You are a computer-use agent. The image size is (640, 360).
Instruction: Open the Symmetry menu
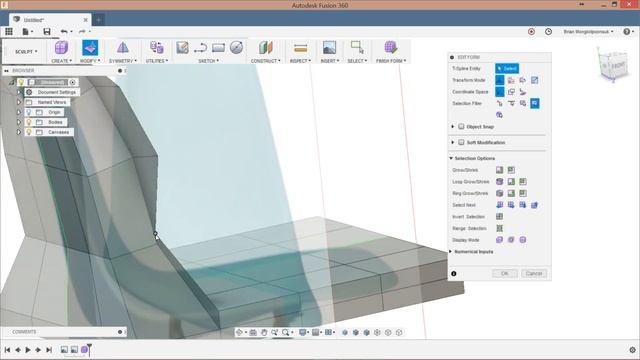(123, 61)
